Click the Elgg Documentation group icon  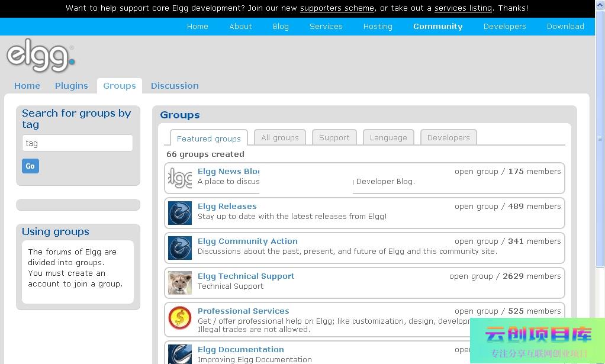pos(180,353)
